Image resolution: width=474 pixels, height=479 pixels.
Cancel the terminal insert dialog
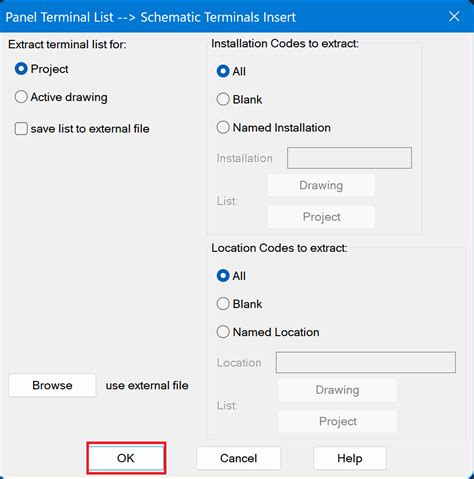tap(238, 458)
